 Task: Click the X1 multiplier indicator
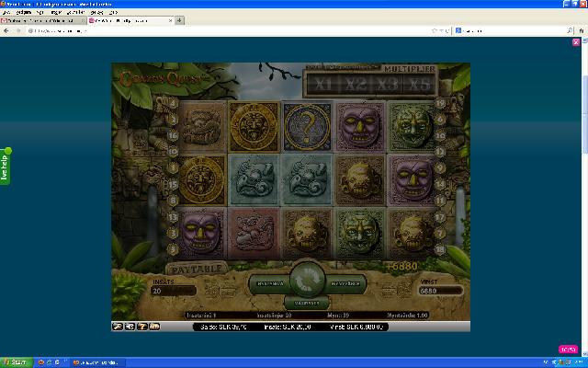pyautogui.click(x=322, y=85)
